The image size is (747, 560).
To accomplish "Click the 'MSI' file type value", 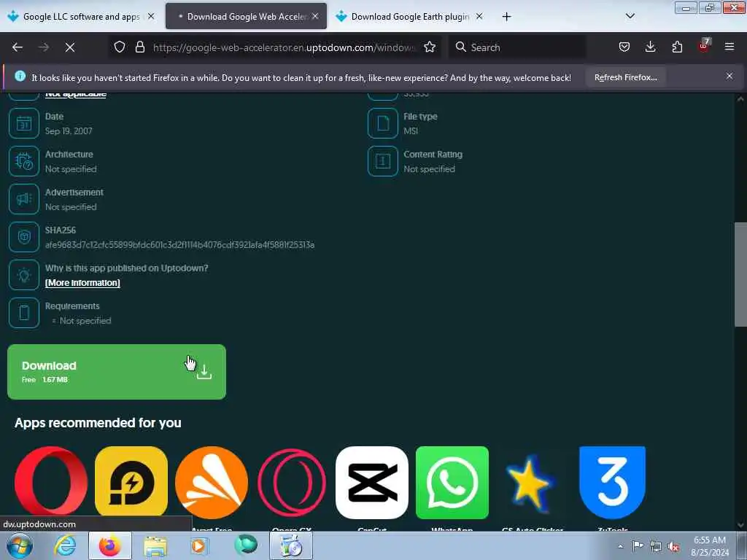I will click(x=411, y=131).
